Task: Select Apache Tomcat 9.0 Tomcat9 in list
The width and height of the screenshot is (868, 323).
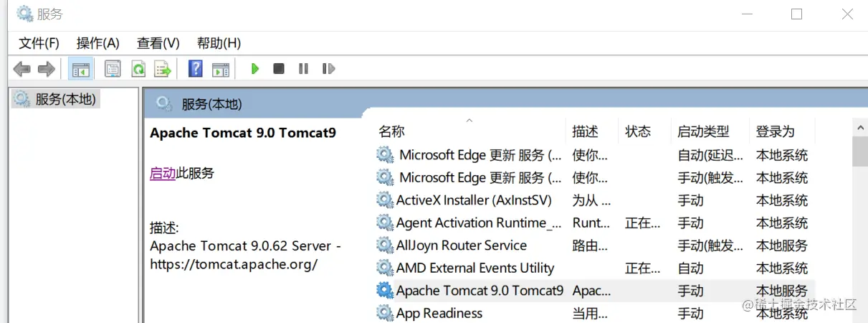Action: [480, 291]
